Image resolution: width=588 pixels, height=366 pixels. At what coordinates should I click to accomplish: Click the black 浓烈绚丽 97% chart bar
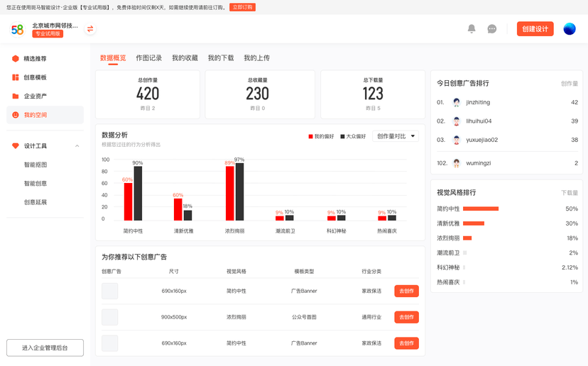[x=239, y=192]
